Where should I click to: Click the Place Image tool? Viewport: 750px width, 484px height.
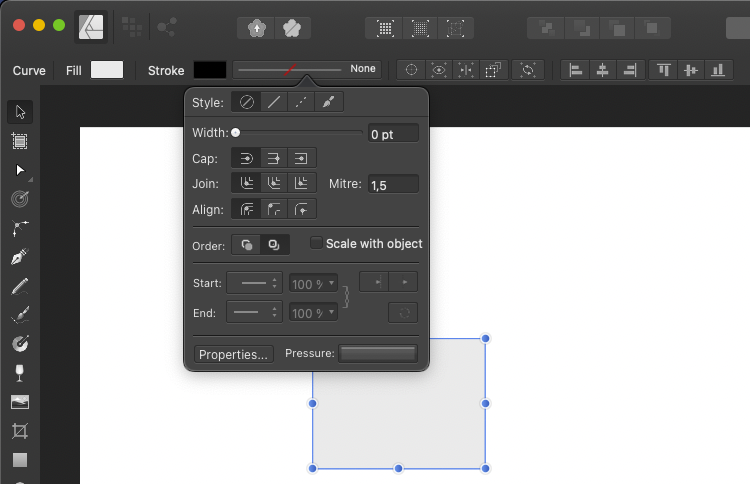pos(20,402)
